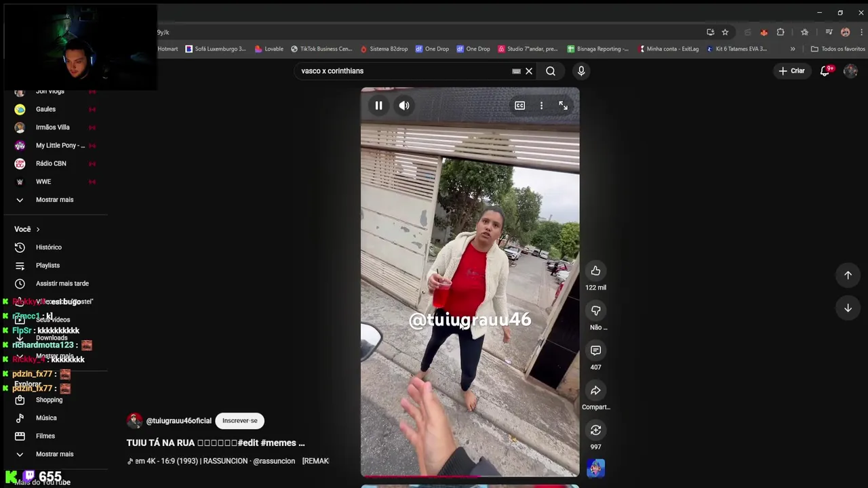
Task: Pause the Shorts video
Action: click(x=378, y=106)
